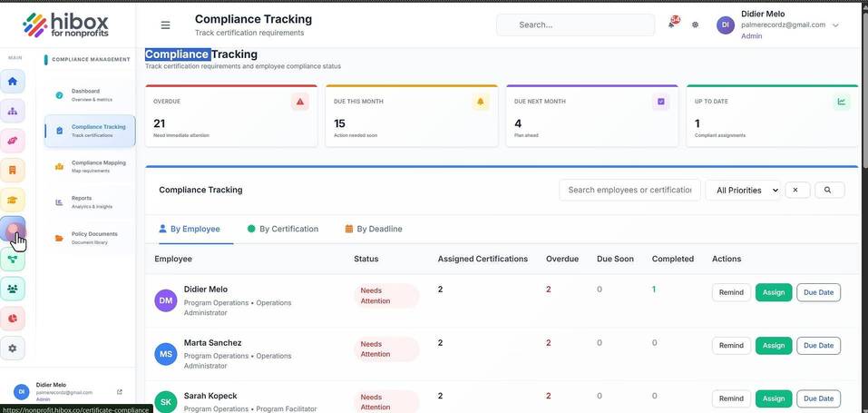The height and width of the screenshot is (413, 868).
Task: Click Remind for Marta Sanchez
Action: (x=731, y=345)
